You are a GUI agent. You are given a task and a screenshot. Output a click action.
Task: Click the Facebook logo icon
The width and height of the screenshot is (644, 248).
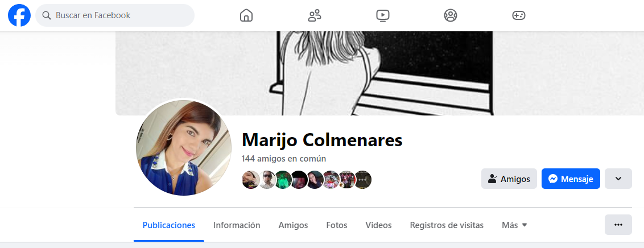(x=19, y=15)
